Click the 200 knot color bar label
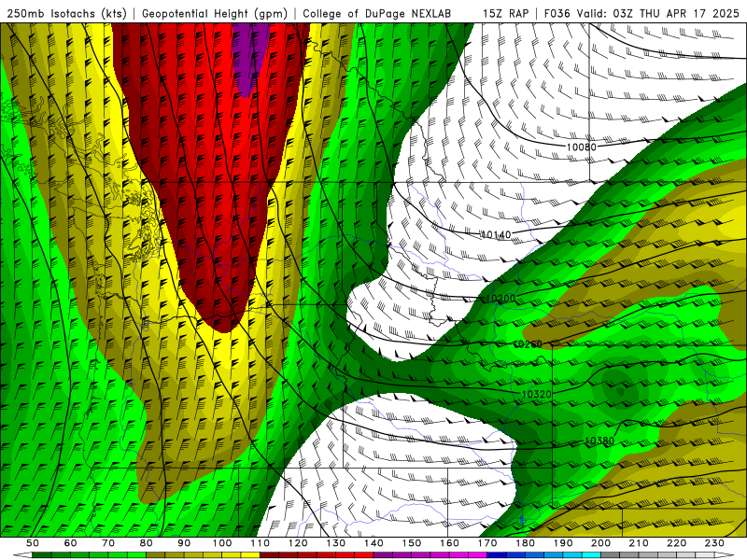Screen dimensions: 747x560 (x=600, y=543)
